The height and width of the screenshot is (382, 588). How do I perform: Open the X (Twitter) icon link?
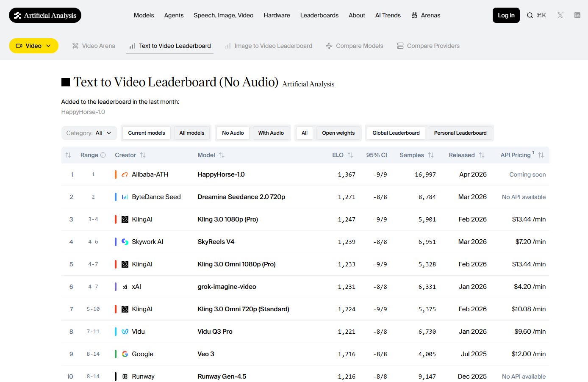click(x=560, y=15)
